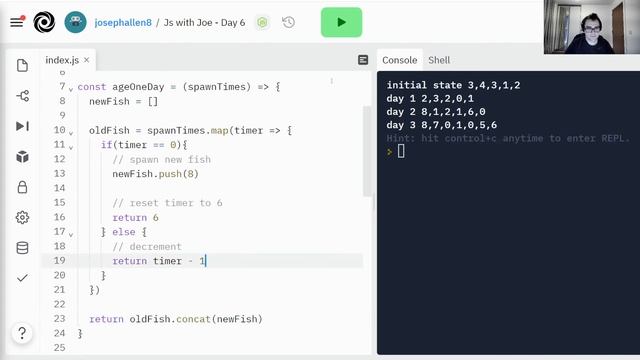Open the josephallen8 profile link
640x360 pixels.
[x=123, y=22]
